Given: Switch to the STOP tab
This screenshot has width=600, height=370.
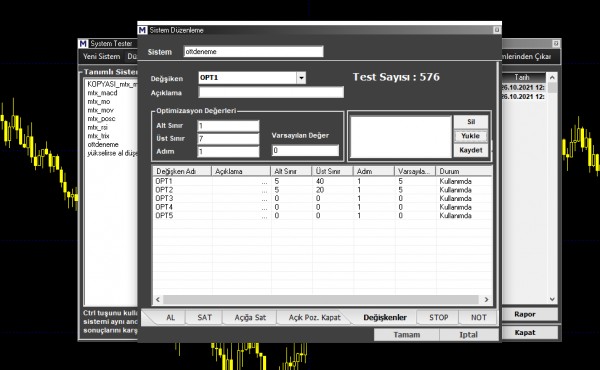Looking at the screenshot, I should (439, 318).
